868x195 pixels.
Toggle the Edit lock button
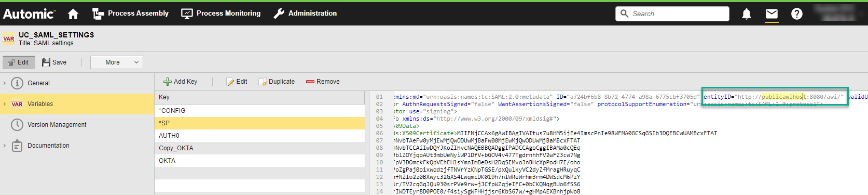click(x=19, y=62)
